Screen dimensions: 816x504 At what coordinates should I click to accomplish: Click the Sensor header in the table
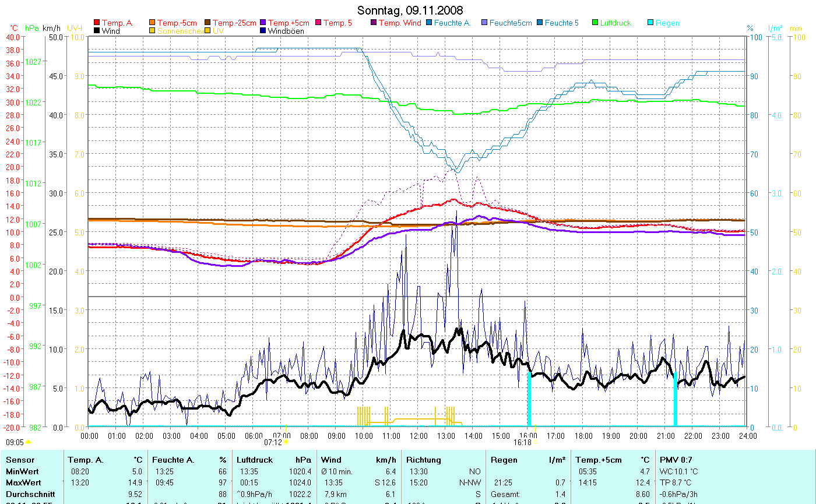coord(20,460)
